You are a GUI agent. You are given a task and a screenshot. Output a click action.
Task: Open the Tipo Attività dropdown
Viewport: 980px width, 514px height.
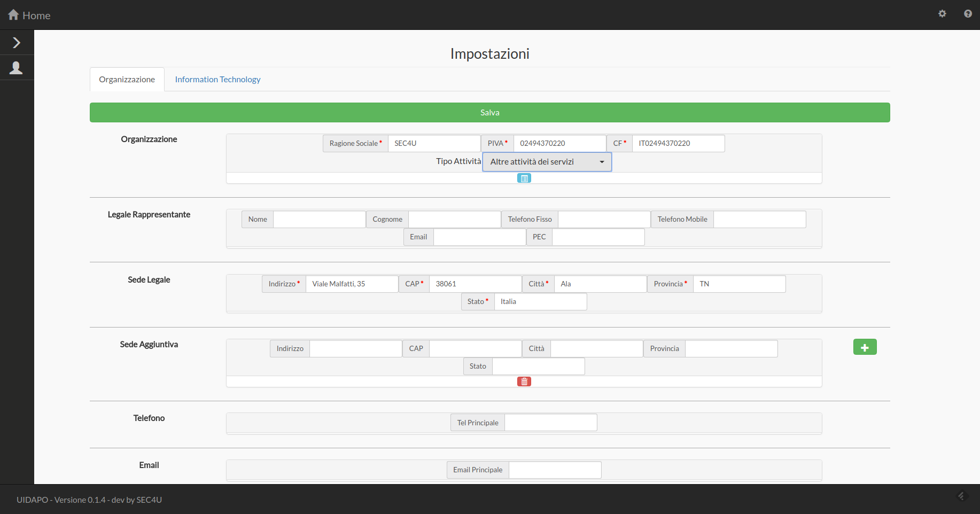pos(547,162)
